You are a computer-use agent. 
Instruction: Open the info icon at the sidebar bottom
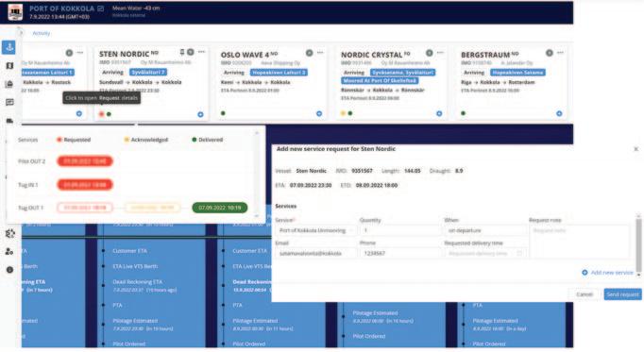9,270
